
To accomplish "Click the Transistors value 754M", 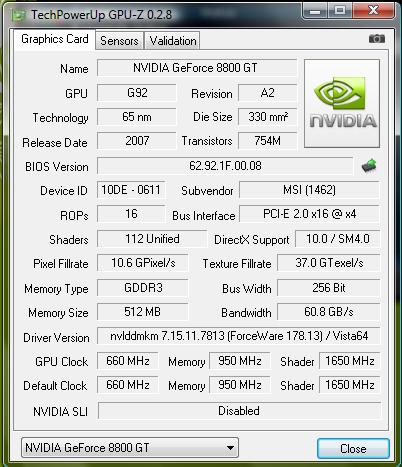I will 268,141.
